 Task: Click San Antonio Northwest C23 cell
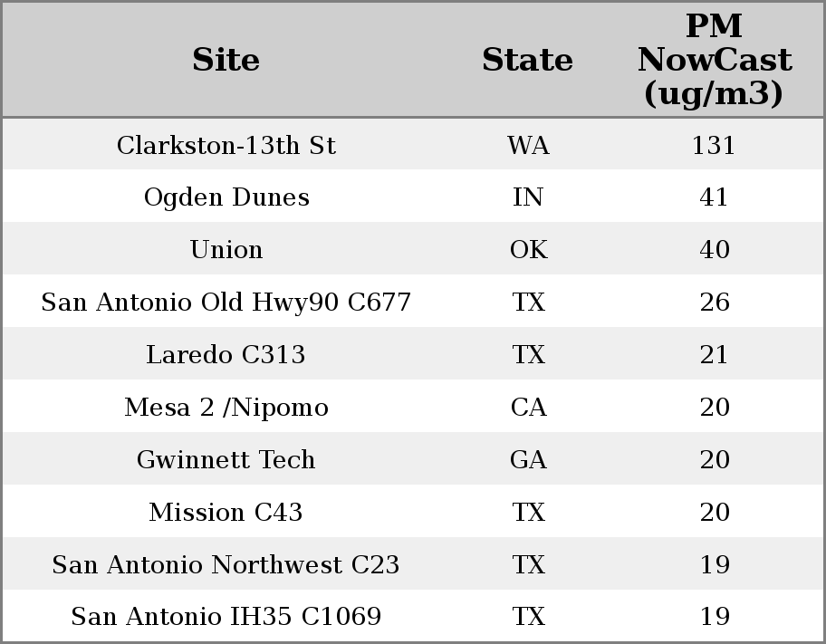226,565
